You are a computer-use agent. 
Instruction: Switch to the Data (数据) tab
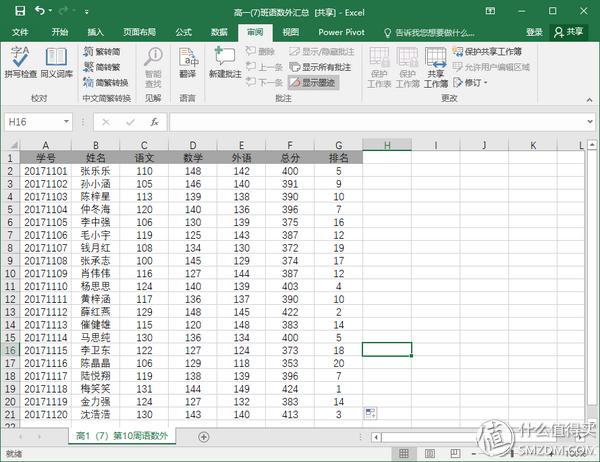(x=219, y=32)
